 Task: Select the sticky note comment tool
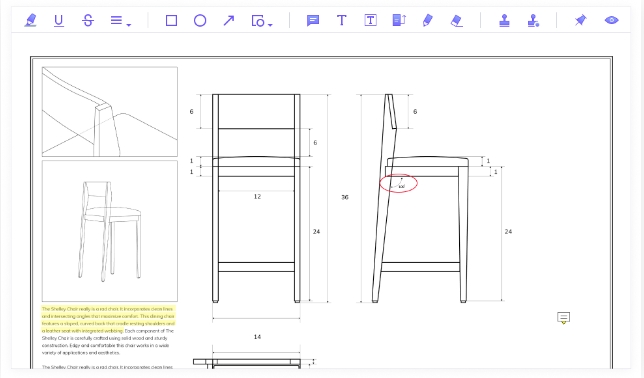[x=313, y=20]
